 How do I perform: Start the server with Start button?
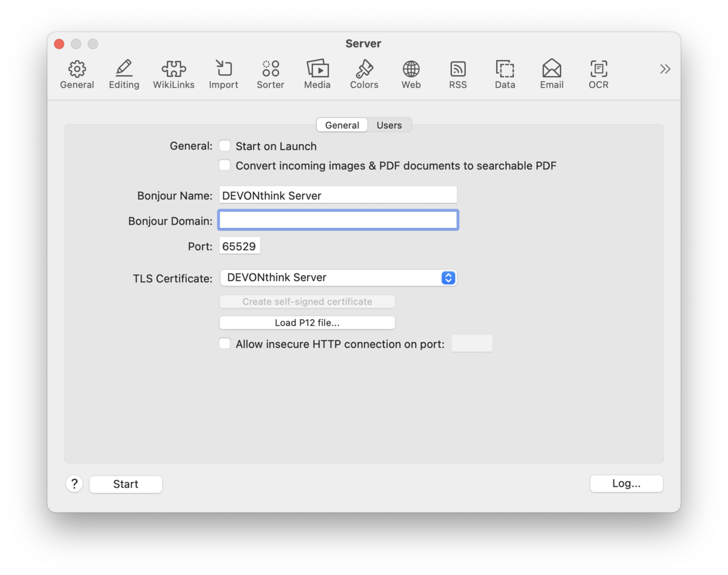click(x=126, y=484)
